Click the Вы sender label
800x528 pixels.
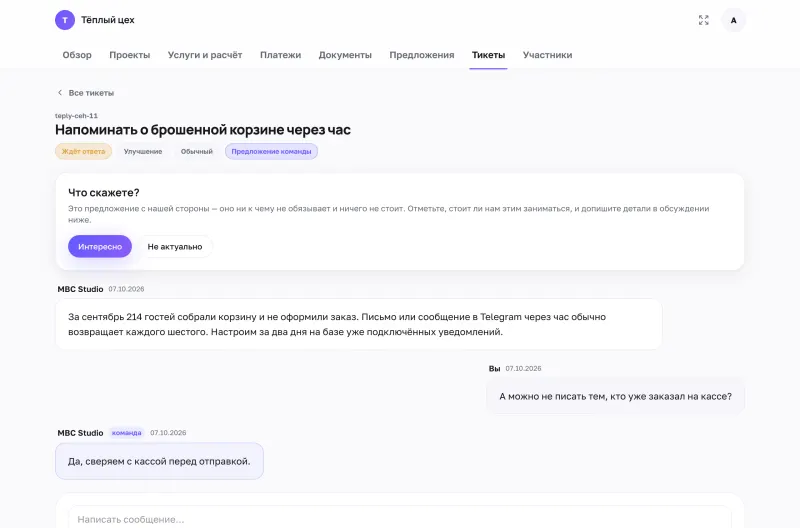pos(494,368)
